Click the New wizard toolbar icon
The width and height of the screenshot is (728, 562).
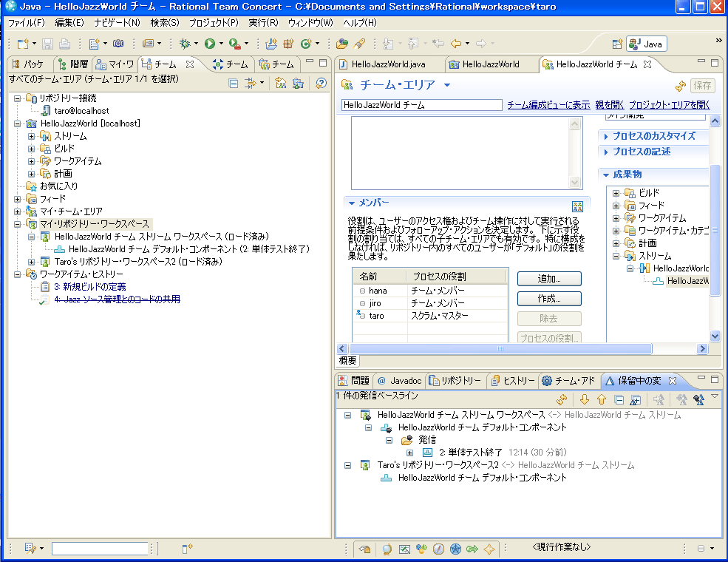point(23,44)
